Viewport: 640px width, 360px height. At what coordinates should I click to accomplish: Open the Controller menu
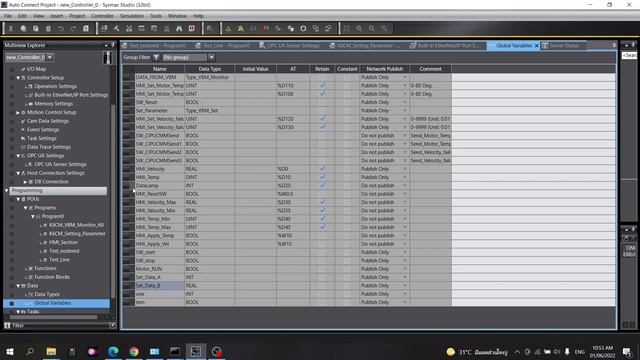coord(102,16)
